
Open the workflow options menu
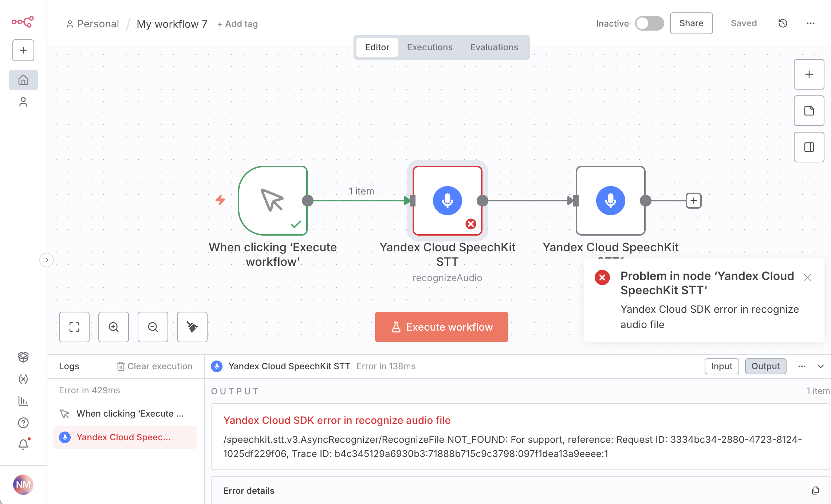pos(810,23)
